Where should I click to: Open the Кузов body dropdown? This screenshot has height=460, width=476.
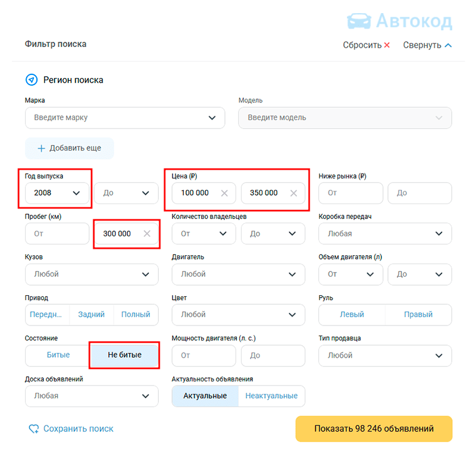(92, 274)
